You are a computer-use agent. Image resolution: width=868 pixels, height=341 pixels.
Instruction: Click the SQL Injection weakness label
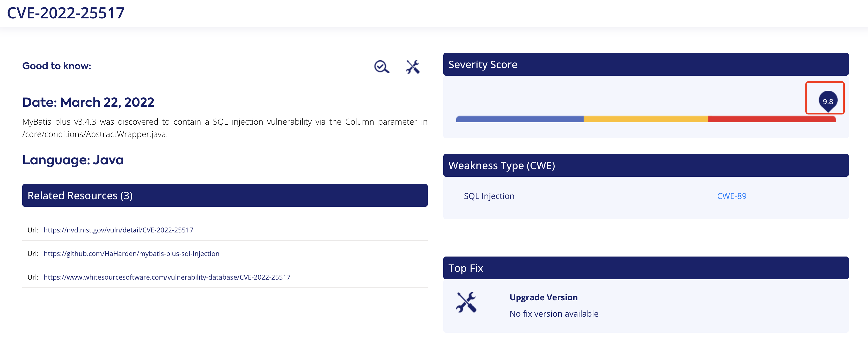(x=489, y=196)
